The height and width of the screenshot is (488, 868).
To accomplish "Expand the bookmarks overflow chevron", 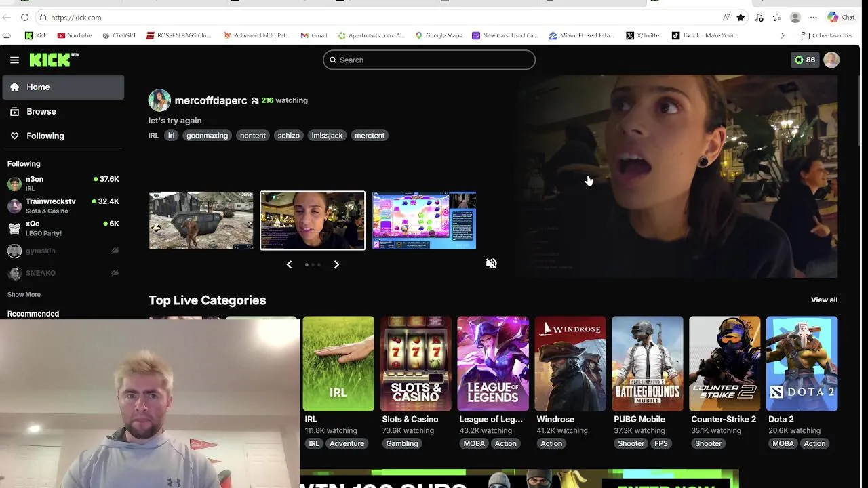I will pos(782,35).
